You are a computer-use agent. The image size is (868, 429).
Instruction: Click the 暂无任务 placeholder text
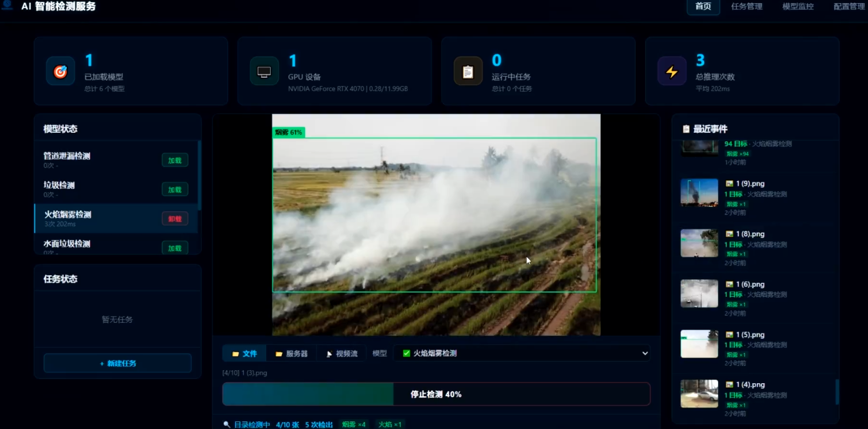tap(117, 319)
